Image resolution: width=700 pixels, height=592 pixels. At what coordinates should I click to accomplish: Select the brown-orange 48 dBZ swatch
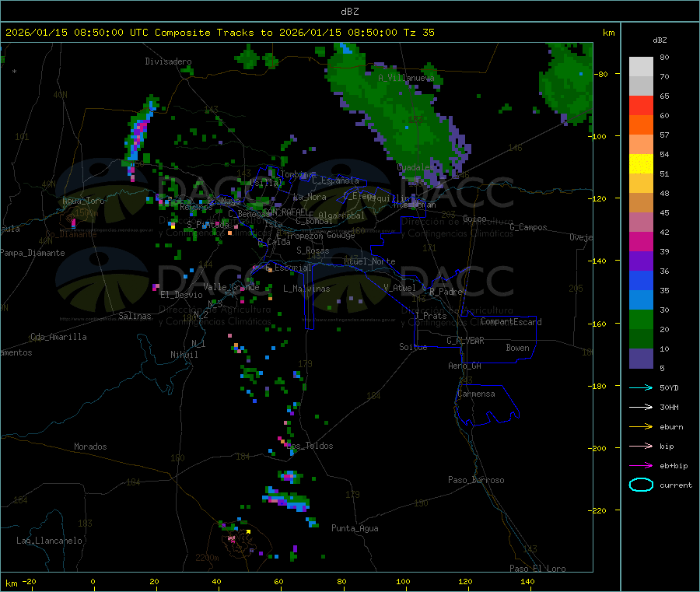pyautogui.click(x=641, y=203)
